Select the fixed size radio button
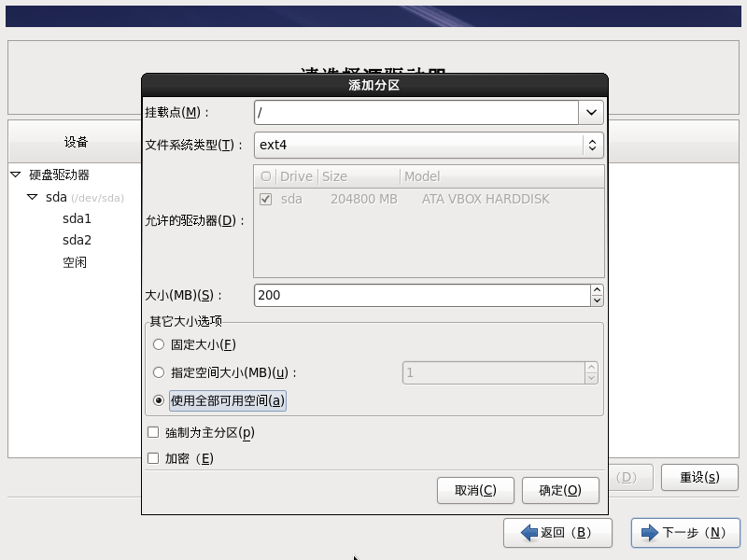The image size is (747, 560). click(159, 344)
